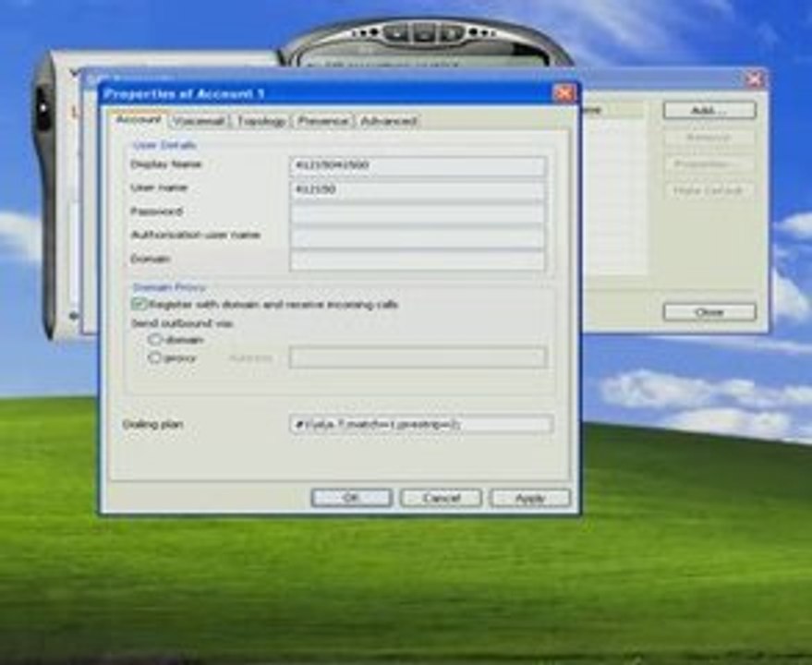This screenshot has height=665, width=812.
Task: Open the Presence tab
Action: (x=323, y=121)
